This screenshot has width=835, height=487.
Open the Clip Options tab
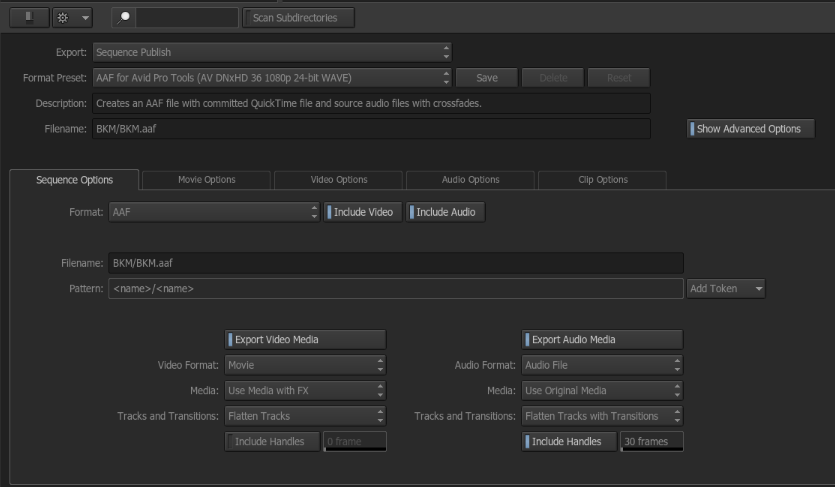point(602,180)
